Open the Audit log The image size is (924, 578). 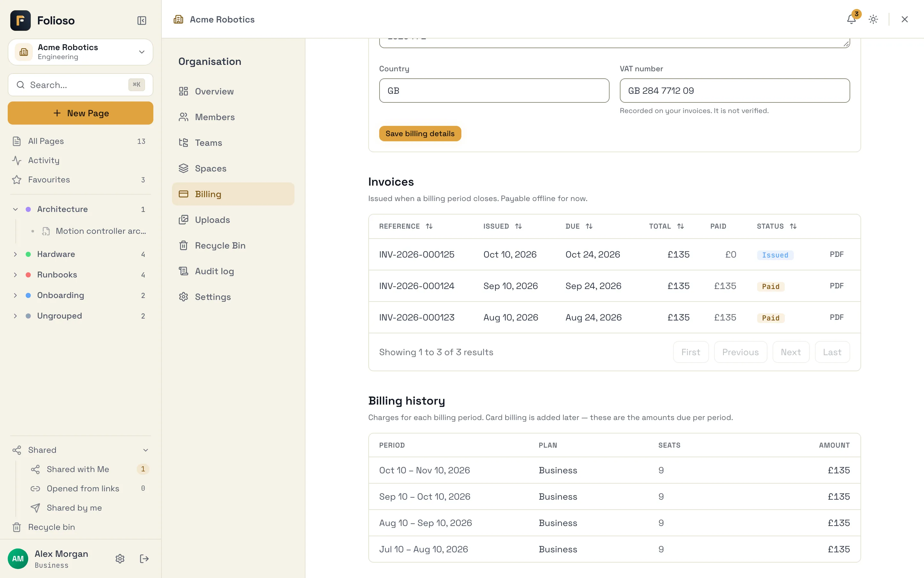point(233,271)
